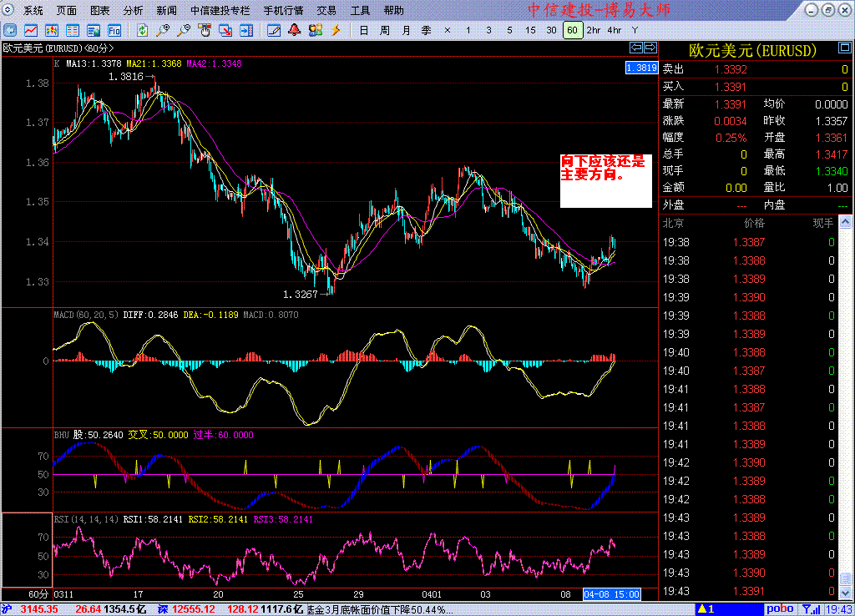The height and width of the screenshot is (616, 855).
Task: Click the pobo logo in status bar
Action: pos(780,609)
